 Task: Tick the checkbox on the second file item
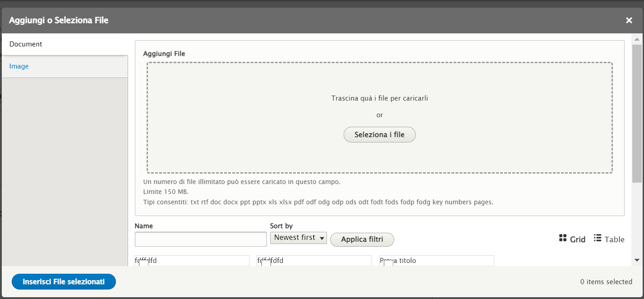click(x=266, y=263)
